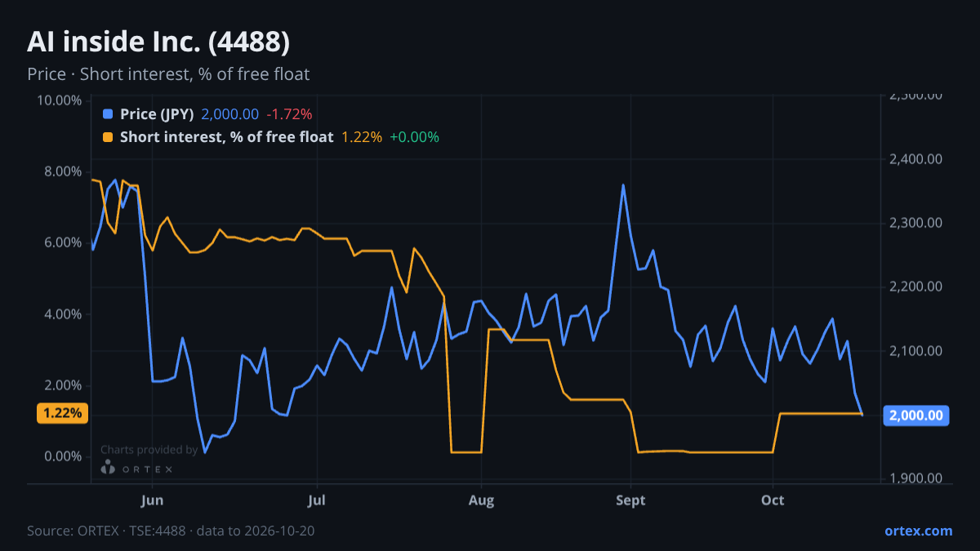Click the +0.00% short interest change

pos(415,137)
